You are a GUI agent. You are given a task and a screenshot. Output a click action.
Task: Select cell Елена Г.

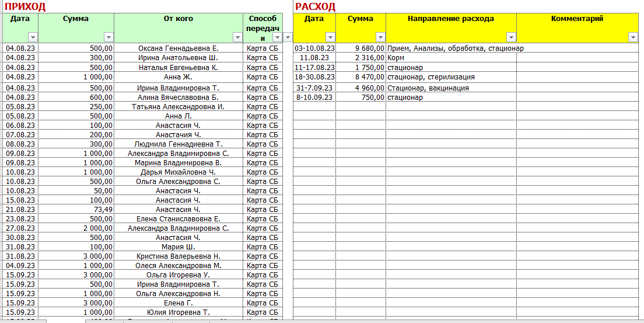pyautogui.click(x=178, y=303)
